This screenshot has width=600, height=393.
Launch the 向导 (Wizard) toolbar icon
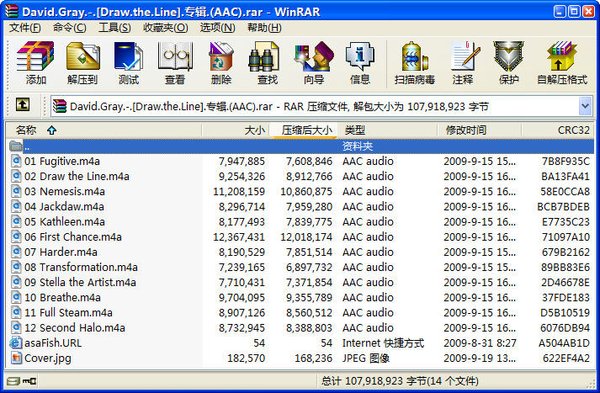point(314,56)
